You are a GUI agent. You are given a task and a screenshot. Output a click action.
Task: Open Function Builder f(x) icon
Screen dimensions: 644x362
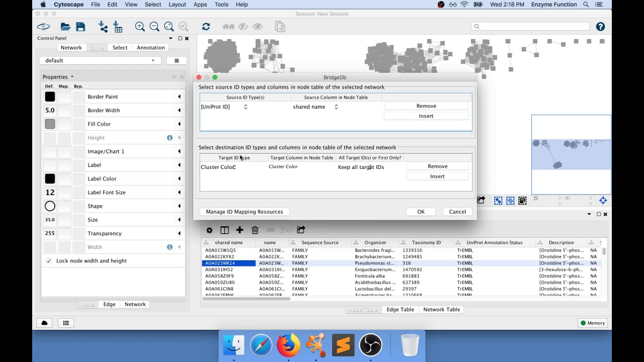(x=286, y=230)
